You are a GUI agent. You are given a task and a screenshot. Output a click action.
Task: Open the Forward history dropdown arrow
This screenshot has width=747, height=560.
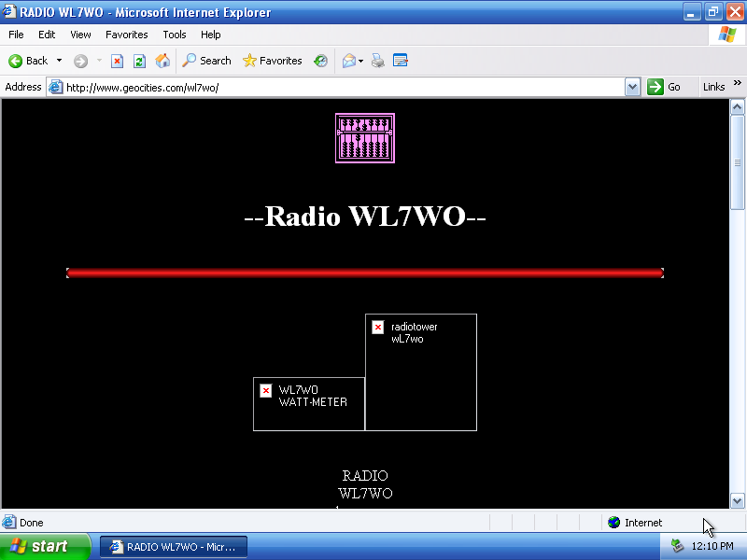[x=99, y=61]
